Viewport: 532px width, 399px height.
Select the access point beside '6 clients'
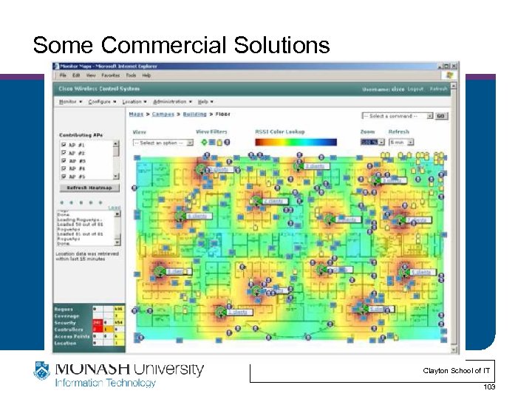point(180,216)
